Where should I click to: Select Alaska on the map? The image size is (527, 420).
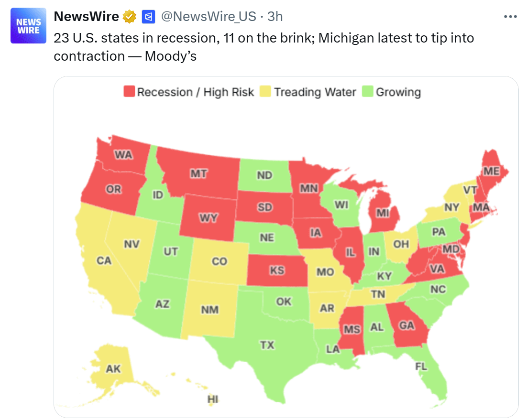click(x=113, y=368)
